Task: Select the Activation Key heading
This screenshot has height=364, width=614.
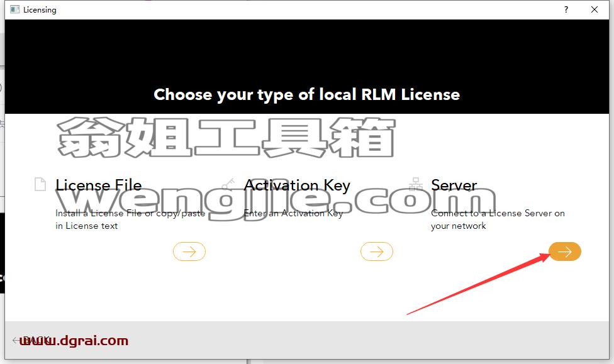Action: pyautogui.click(x=297, y=185)
